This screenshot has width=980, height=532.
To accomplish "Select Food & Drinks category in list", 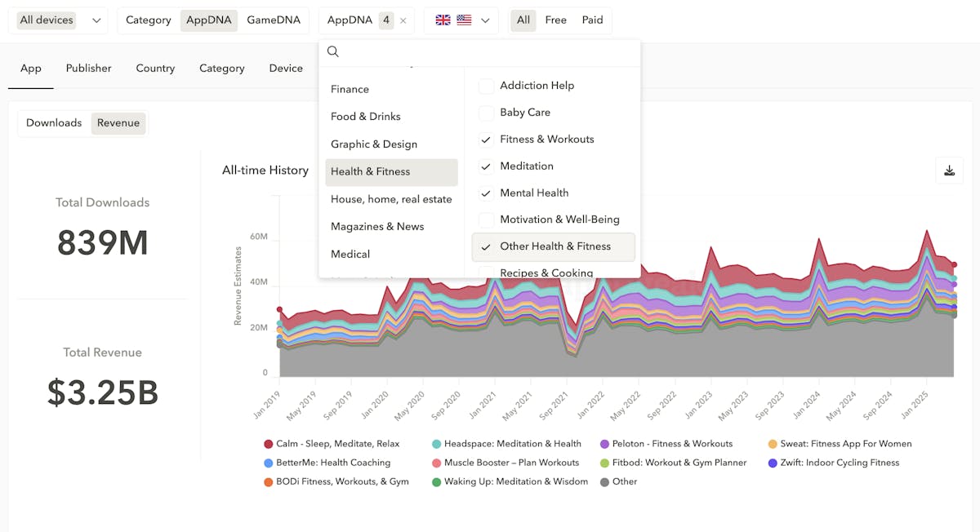I will 365,117.
